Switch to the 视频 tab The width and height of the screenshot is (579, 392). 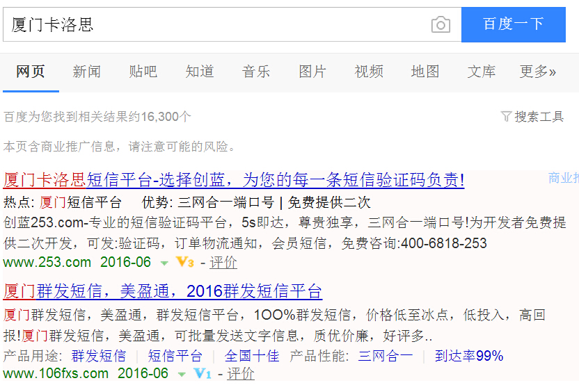click(x=369, y=72)
